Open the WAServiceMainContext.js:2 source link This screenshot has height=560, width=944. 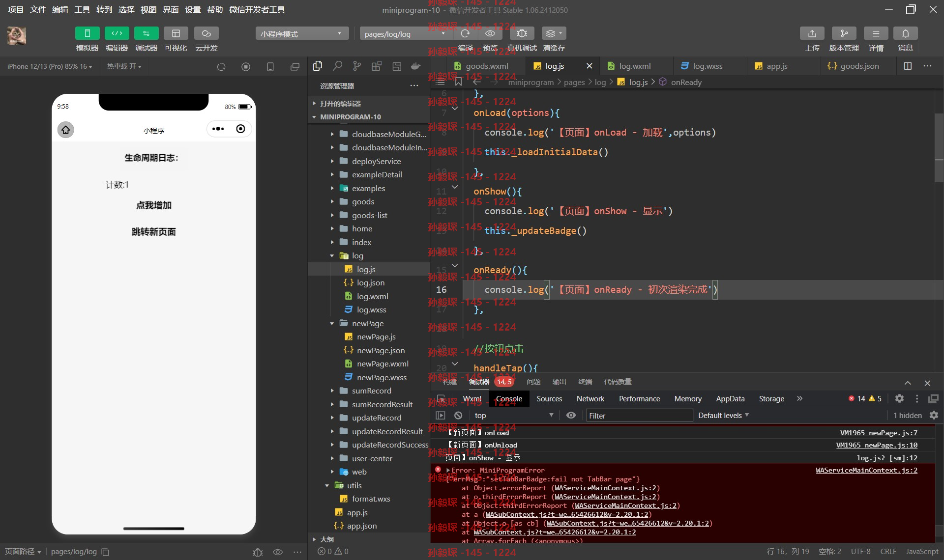(866, 470)
